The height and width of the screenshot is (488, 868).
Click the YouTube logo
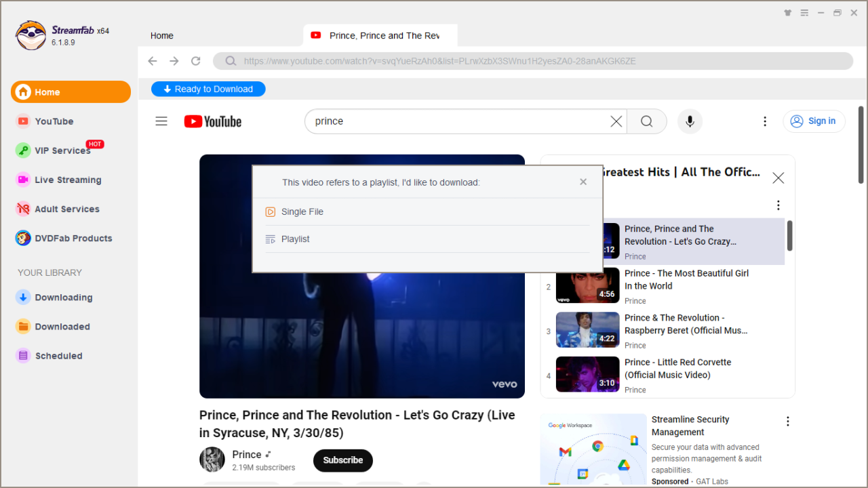(213, 121)
